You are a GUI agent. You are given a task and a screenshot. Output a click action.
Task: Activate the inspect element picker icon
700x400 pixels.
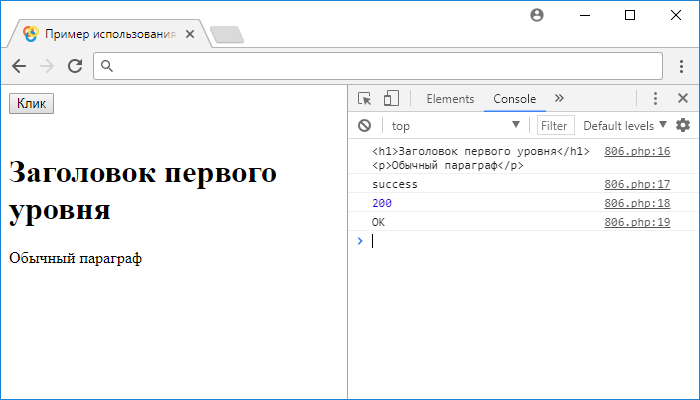pos(364,99)
